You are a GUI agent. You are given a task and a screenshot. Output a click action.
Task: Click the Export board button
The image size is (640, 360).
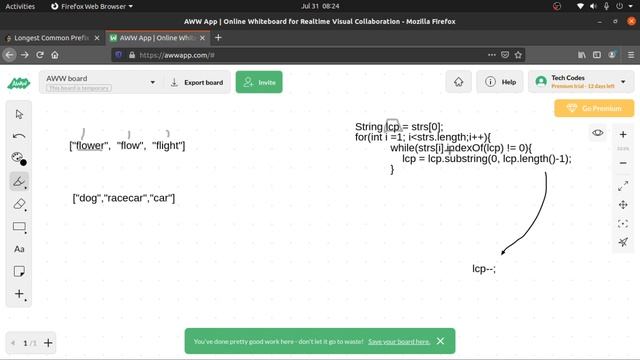[197, 82]
